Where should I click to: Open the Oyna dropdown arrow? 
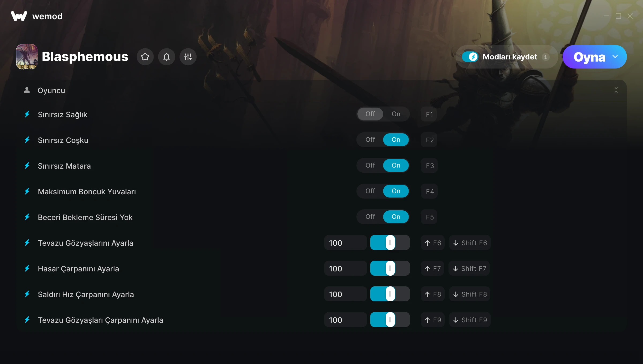click(615, 57)
